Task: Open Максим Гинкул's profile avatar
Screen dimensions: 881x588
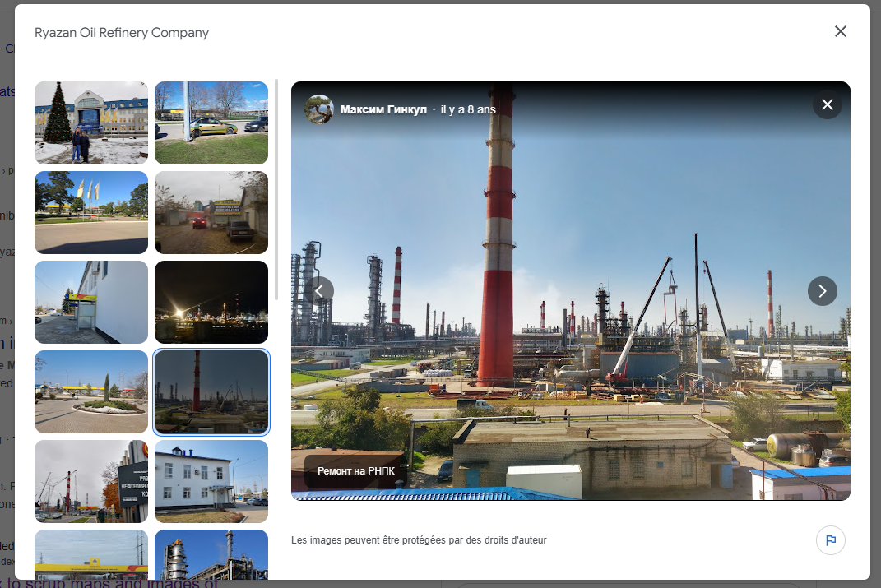Action: pos(318,109)
